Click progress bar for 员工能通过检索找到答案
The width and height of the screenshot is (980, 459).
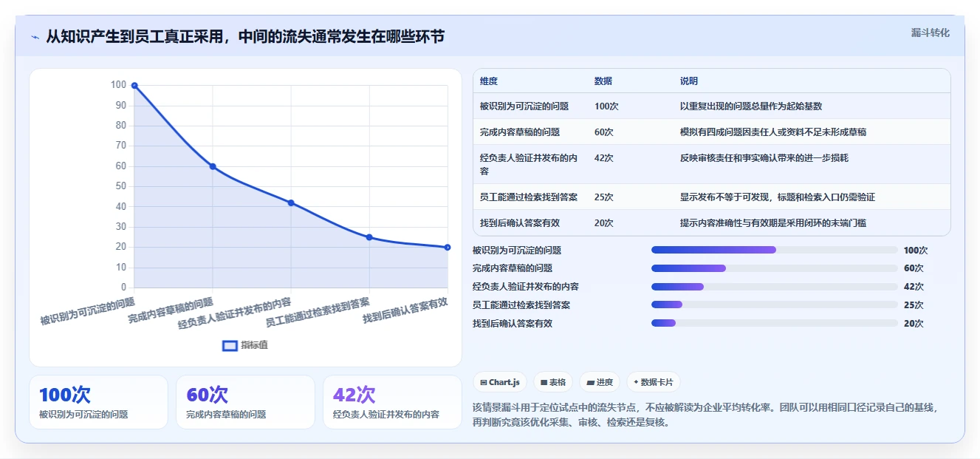pos(775,305)
